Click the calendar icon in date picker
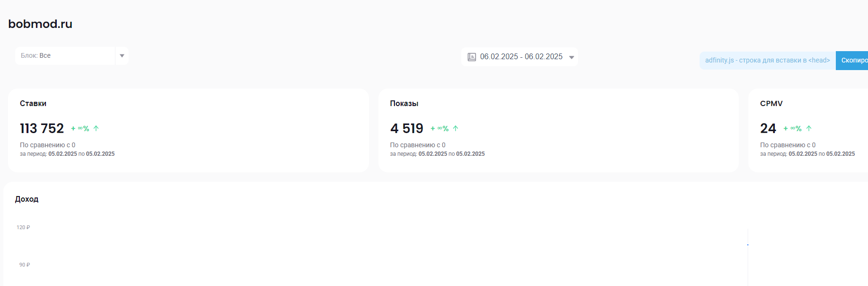Viewport: 868px width, 286px height. coord(472,57)
